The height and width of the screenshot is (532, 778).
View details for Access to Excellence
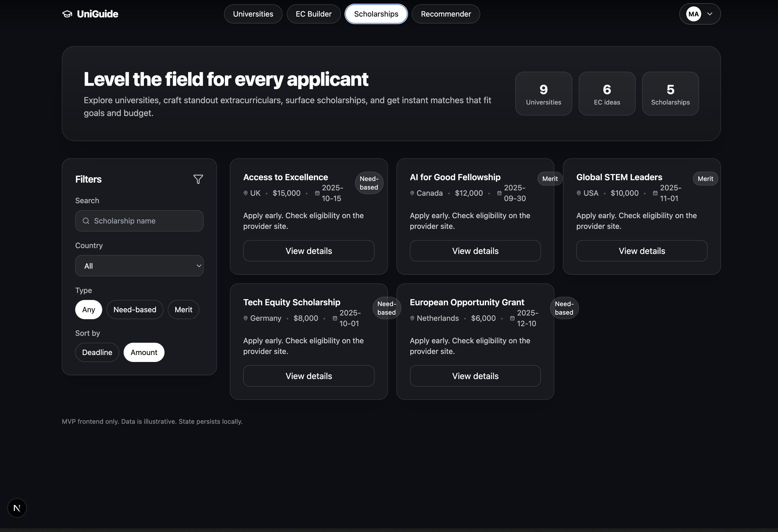coord(308,251)
